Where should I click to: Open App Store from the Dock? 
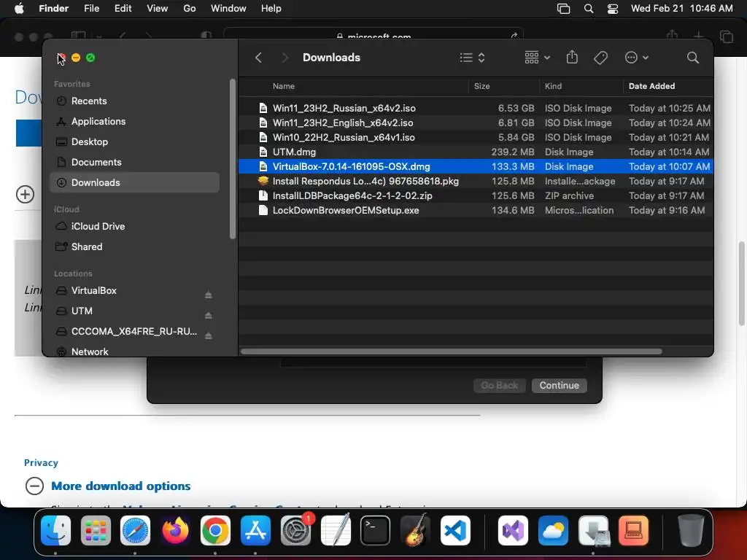point(255,531)
